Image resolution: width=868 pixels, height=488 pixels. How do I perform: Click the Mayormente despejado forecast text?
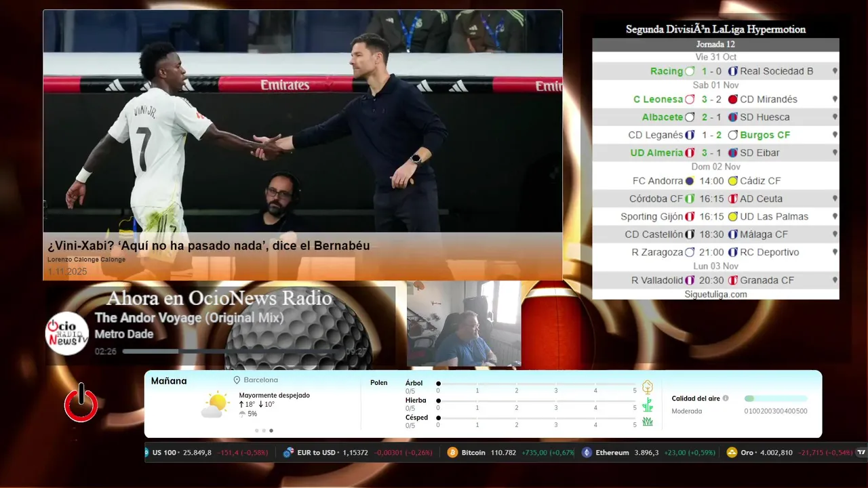click(x=274, y=395)
